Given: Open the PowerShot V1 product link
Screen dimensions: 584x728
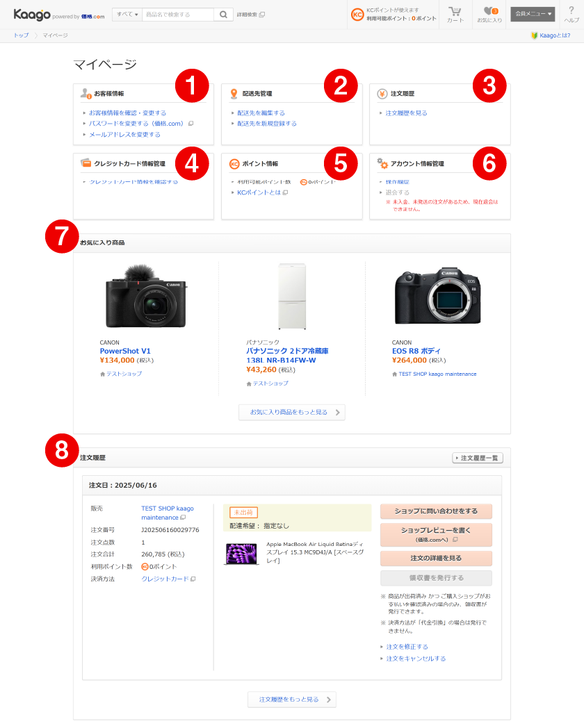Looking at the screenshot, I should pos(125,351).
